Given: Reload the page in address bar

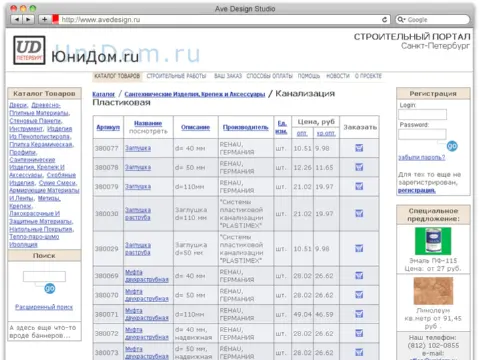Looking at the screenshot, I should tap(384, 20).
